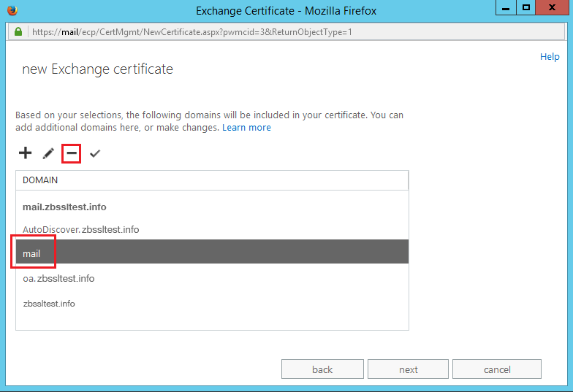Maximize the Firefox window

[x=525, y=8]
